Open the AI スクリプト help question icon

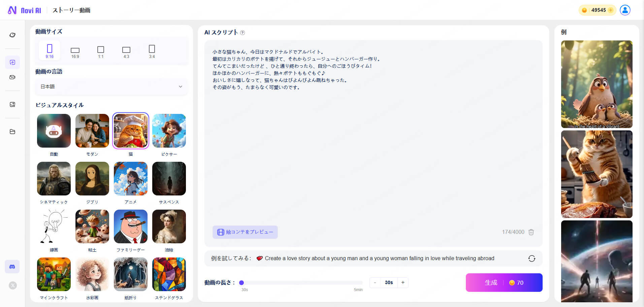click(x=242, y=33)
